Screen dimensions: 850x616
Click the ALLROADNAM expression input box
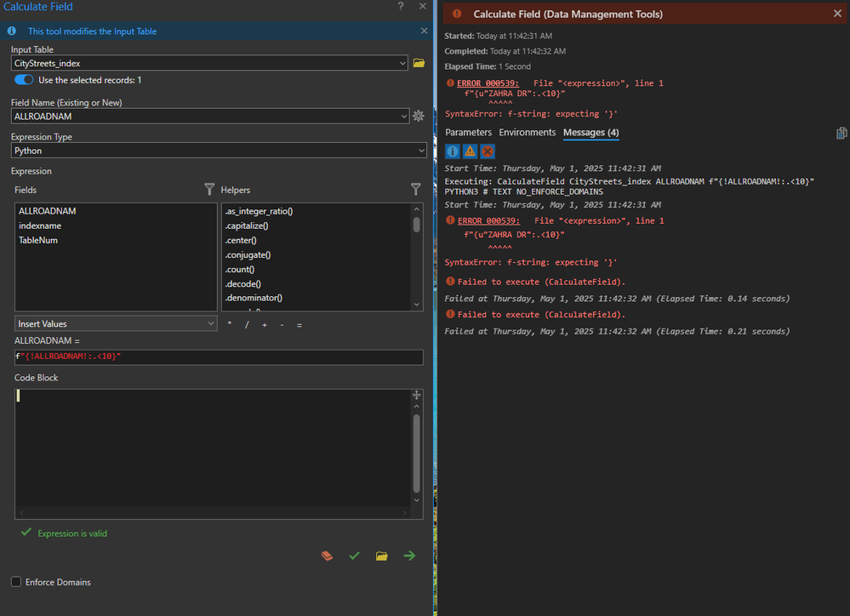pyautogui.click(x=219, y=356)
